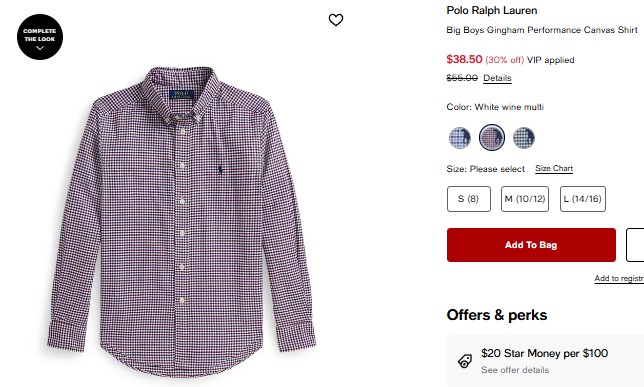Click the gingham shirt product image
Image resolution: width=644 pixels, height=387 pixels.
[181, 222]
